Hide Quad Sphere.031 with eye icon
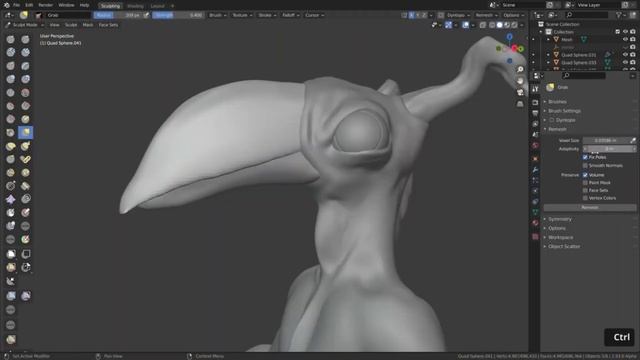Screen dimensions: 640x360 (625, 55)
